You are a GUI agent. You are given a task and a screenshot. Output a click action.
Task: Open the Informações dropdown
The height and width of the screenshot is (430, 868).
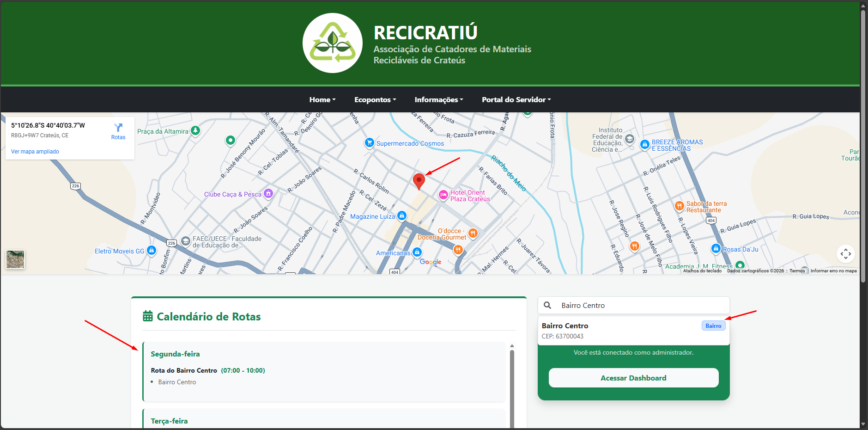(x=438, y=99)
